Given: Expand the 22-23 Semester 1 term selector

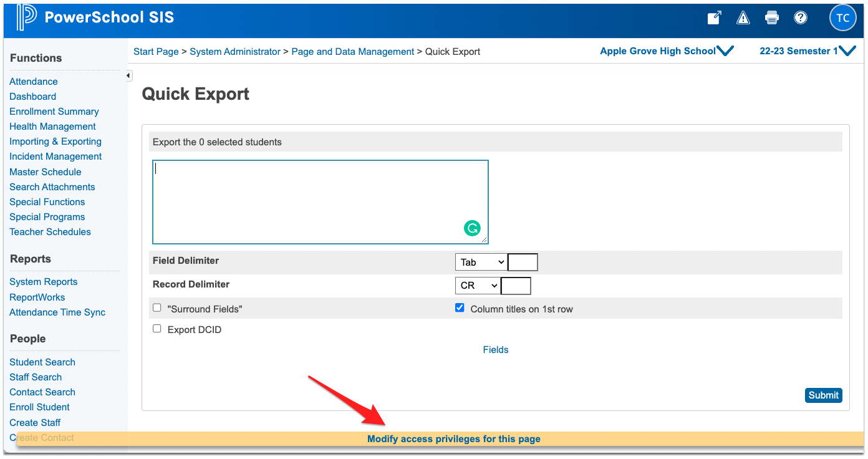Looking at the screenshot, I should click(x=807, y=51).
